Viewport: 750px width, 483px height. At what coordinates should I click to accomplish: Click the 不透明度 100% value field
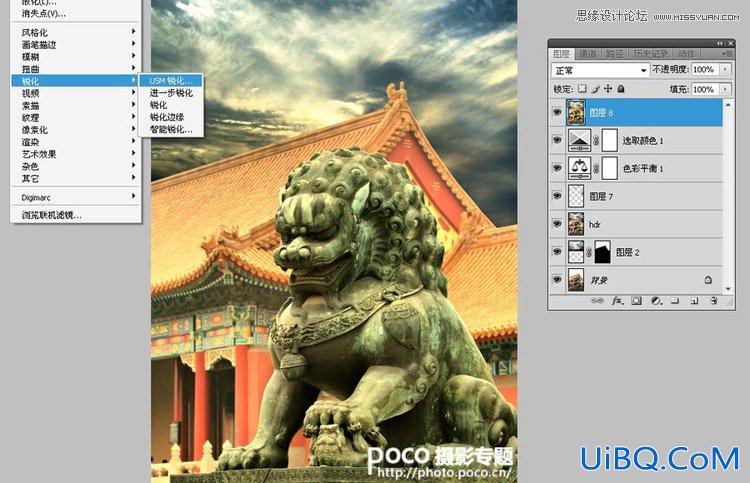706,69
